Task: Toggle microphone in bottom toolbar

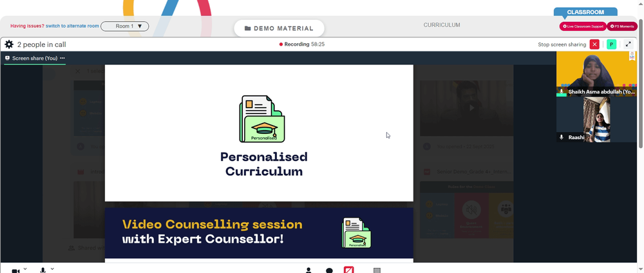Action: (x=43, y=270)
